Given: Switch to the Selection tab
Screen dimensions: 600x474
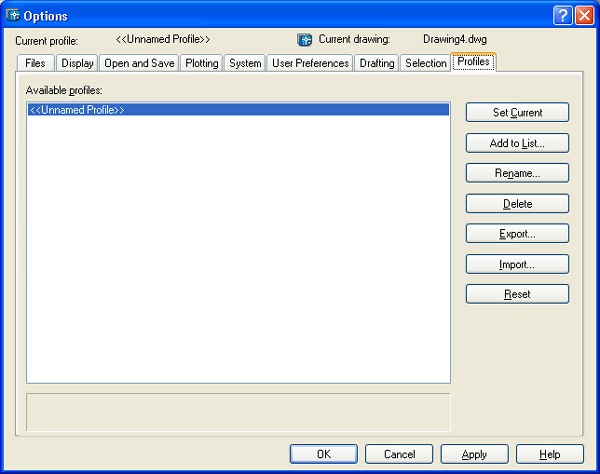Looking at the screenshot, I should click(x=426, y=63).
